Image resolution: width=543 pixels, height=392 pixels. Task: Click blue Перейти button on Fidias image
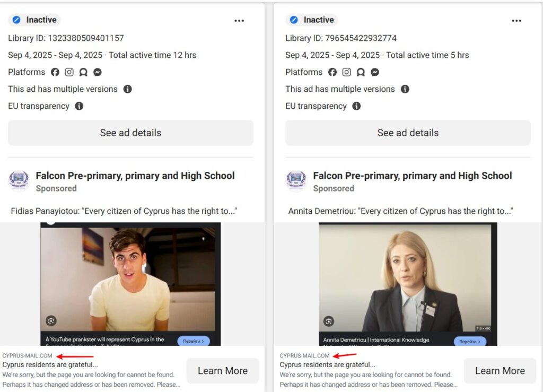pyautogui.click(x=194, y=341)
